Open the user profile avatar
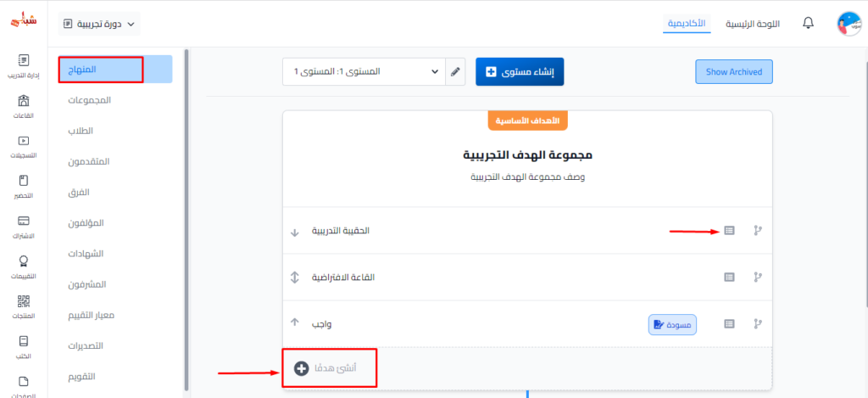Viewport: 868px width, 398px height. (849, 24)
